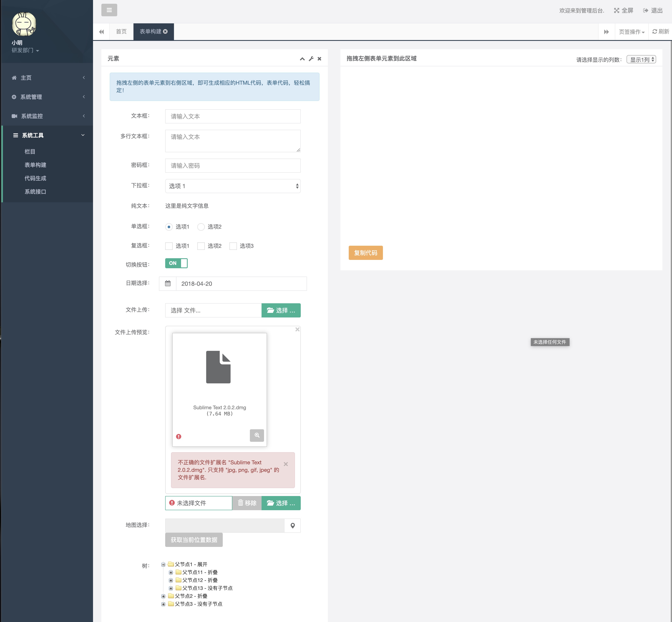
Task: Open the 显示1列 column dropdown
Action: pos(641,60)
